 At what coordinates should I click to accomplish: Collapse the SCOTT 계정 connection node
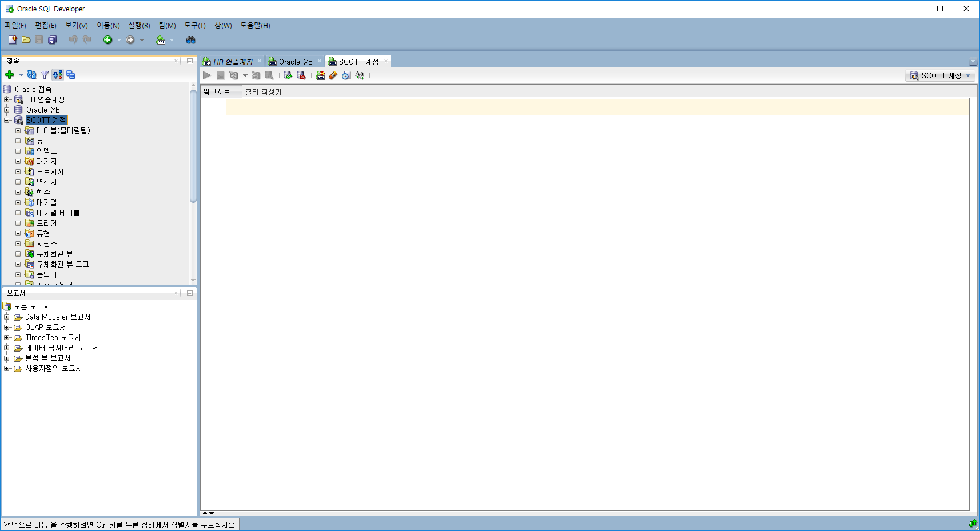tap(7, 120)
